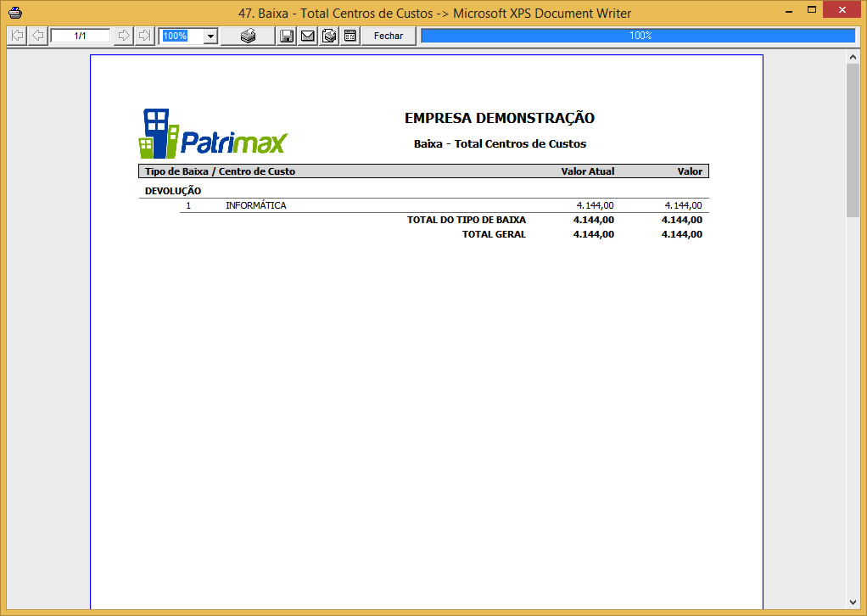Open printer setup using the printer-with-page icon

pyautogui.click(x=329, y=36)
